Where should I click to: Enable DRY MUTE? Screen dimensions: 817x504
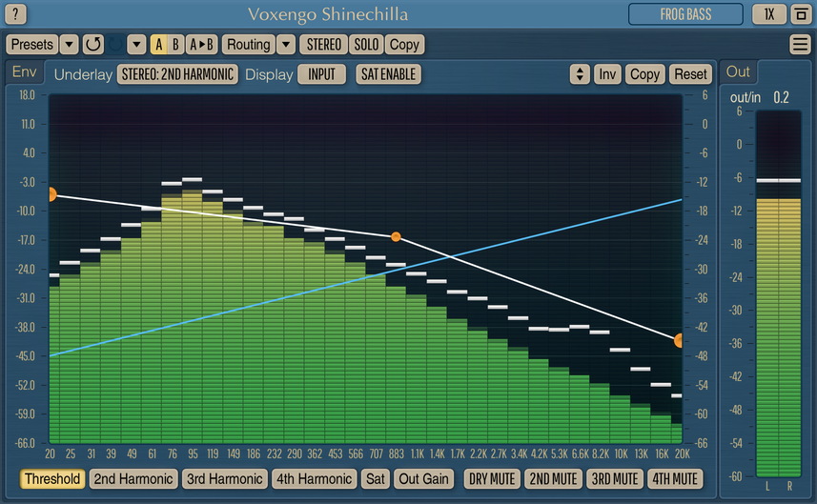491,478
